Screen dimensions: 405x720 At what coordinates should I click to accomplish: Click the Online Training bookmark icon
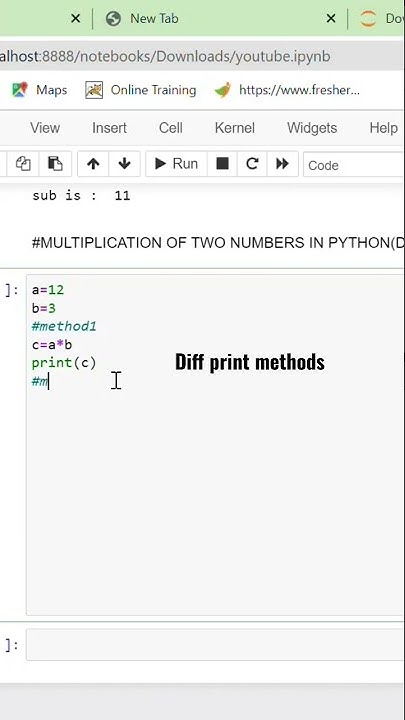click(x=94, y=90)
